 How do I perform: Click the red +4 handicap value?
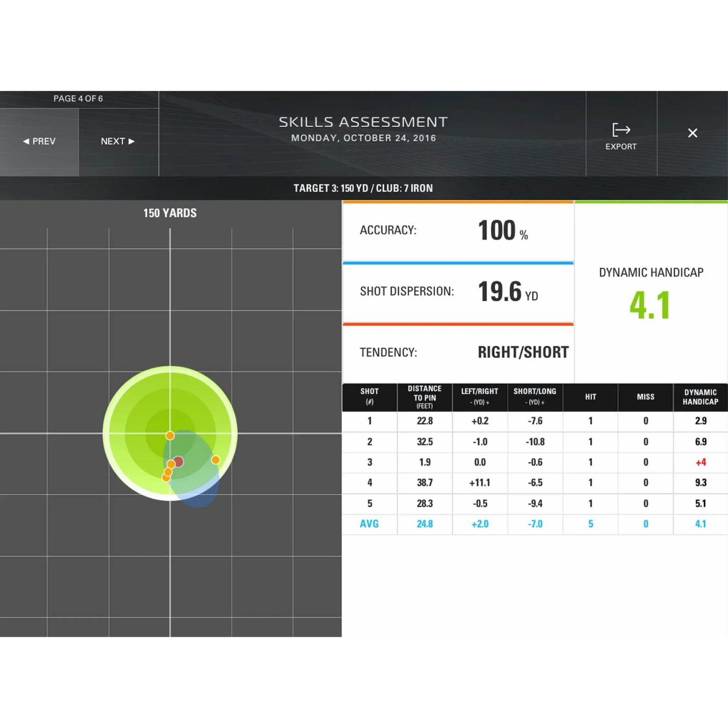pyautogui.click(x=700, y=462)
